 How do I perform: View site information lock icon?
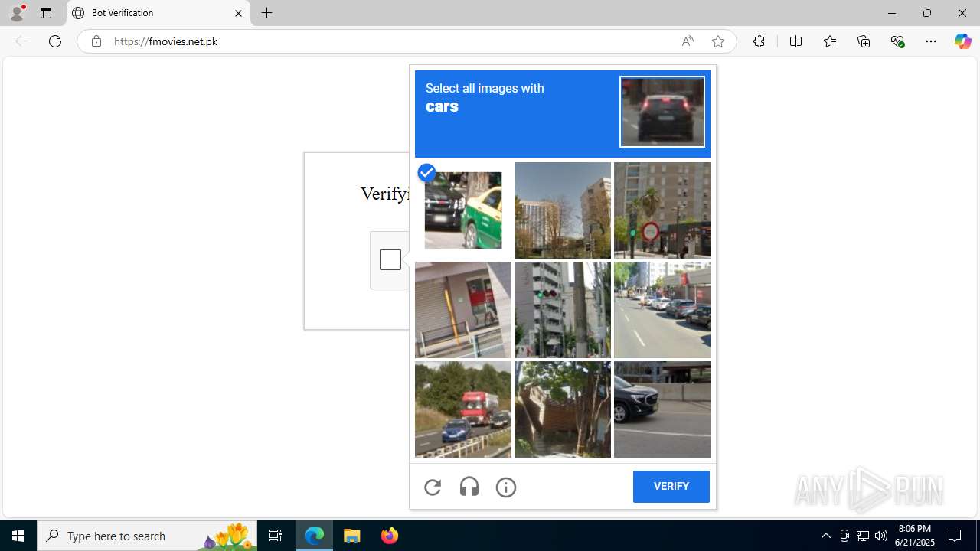coord(96,41)
